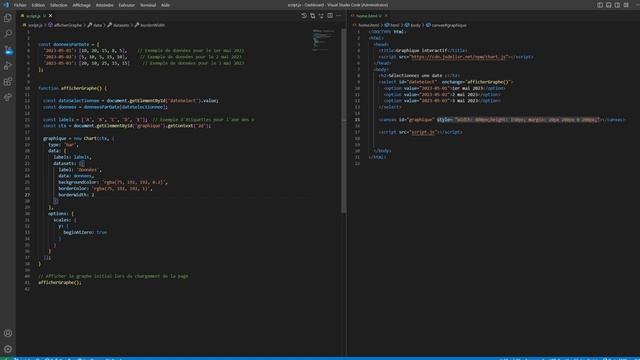Click line number 15 in home.html gutter
This screenshot has height=360, width=640.
point(358,120)
